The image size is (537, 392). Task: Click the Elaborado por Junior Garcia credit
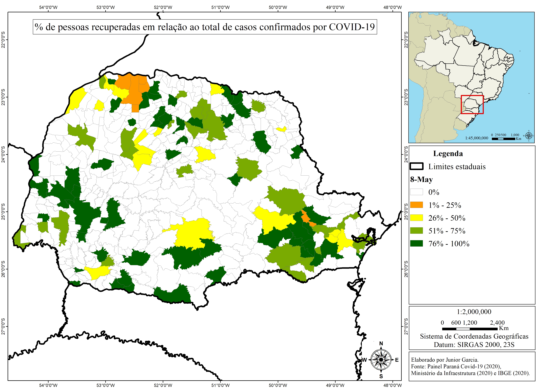[445, 360]
